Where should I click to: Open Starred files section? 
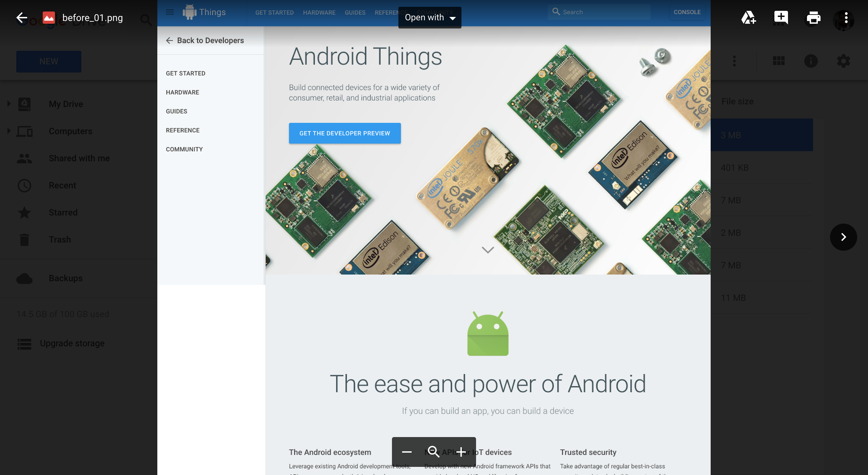click(63, 212)
